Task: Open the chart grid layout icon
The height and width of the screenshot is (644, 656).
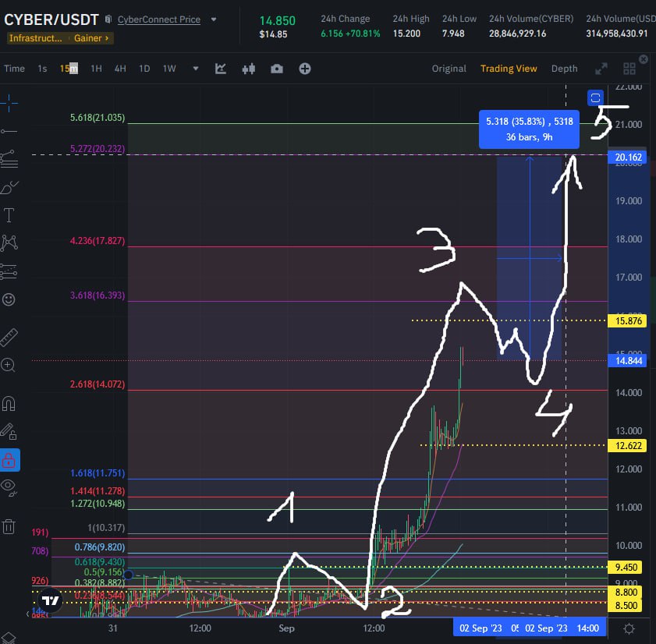Action: 629,69
